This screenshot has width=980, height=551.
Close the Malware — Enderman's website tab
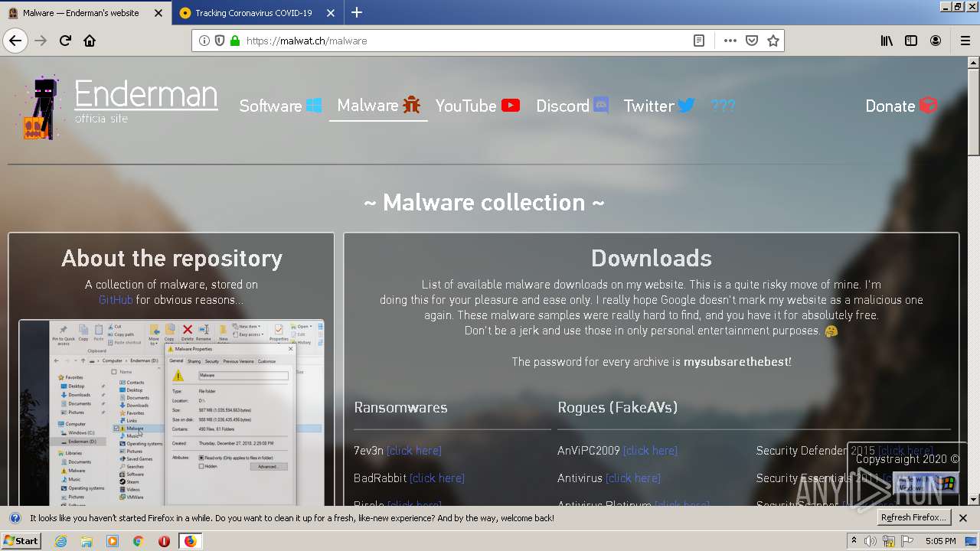158,13
